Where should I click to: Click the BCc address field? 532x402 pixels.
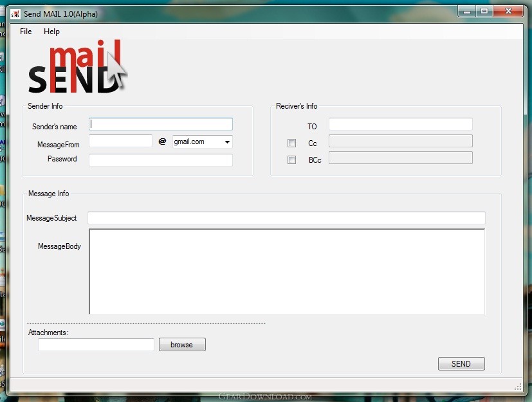401,158
